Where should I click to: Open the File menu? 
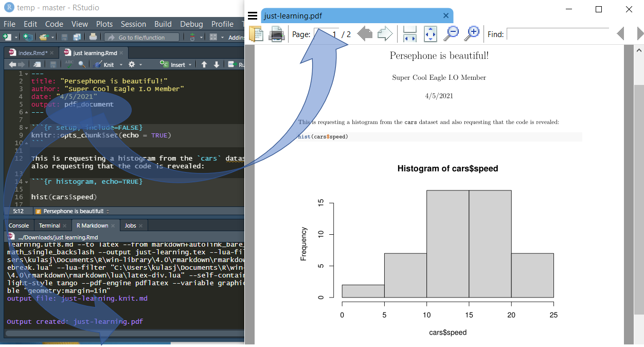click(9, 24)
